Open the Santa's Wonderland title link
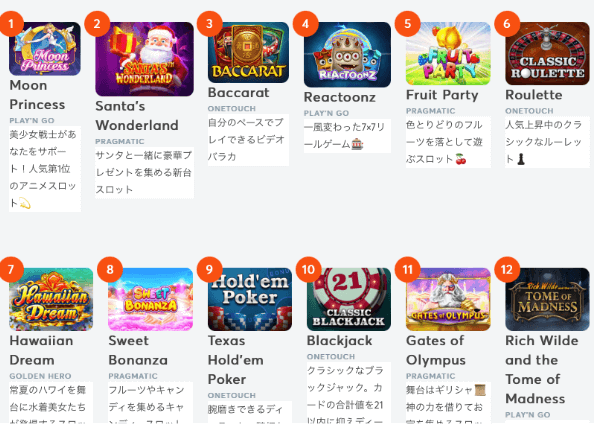 (137, 116)
